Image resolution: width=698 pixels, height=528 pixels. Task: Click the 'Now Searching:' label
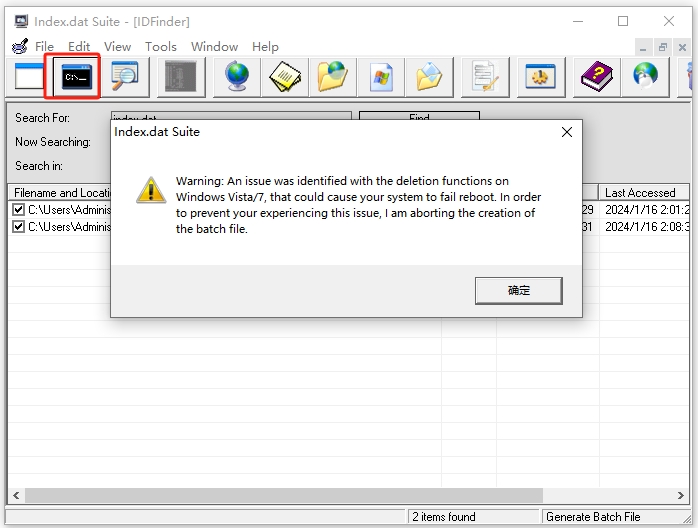pyautogui.click(x=53, y=142)
